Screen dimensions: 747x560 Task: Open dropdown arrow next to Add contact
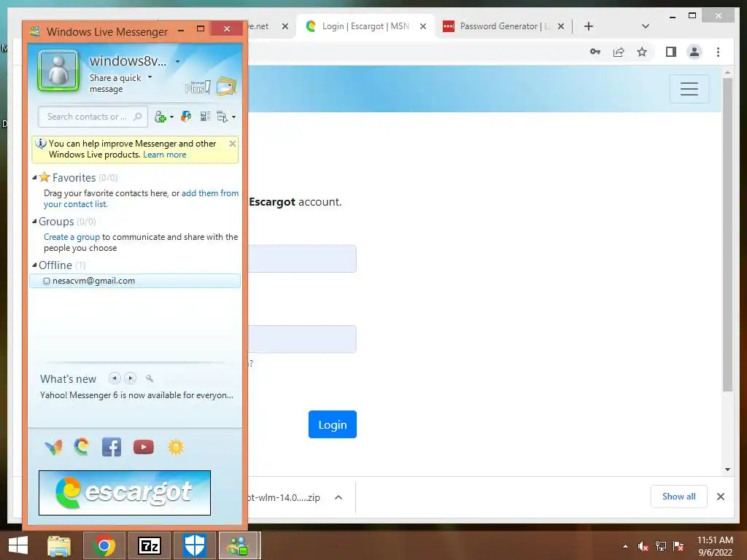click(x=171, y=117)
